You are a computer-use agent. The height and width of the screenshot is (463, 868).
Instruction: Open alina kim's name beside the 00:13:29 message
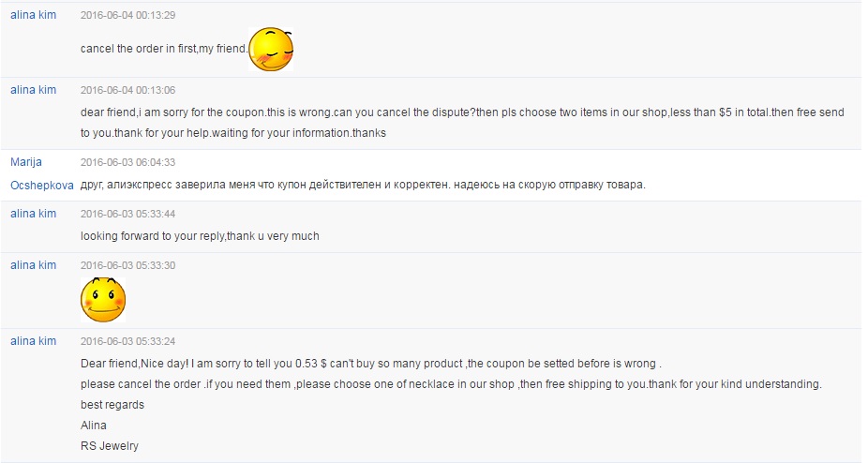tap(33, 15)
